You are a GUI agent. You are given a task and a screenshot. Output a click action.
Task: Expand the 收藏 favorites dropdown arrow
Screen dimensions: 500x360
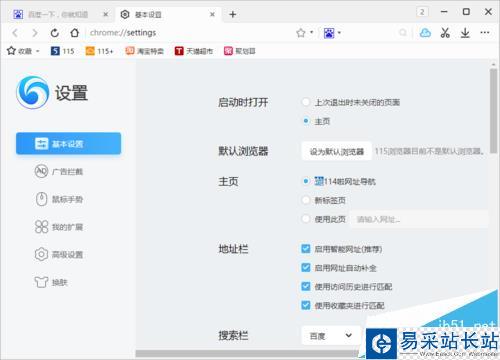coord(37,51)
